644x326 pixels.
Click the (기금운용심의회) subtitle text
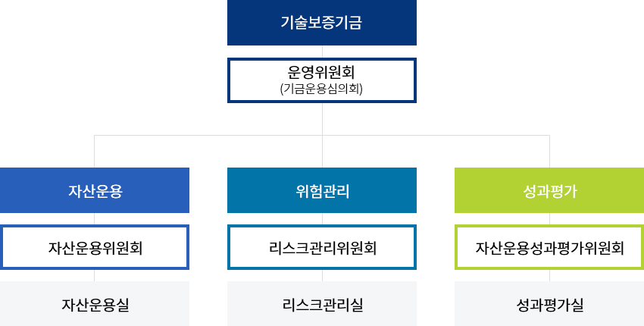pyautogui.click(x=322, y=89)
